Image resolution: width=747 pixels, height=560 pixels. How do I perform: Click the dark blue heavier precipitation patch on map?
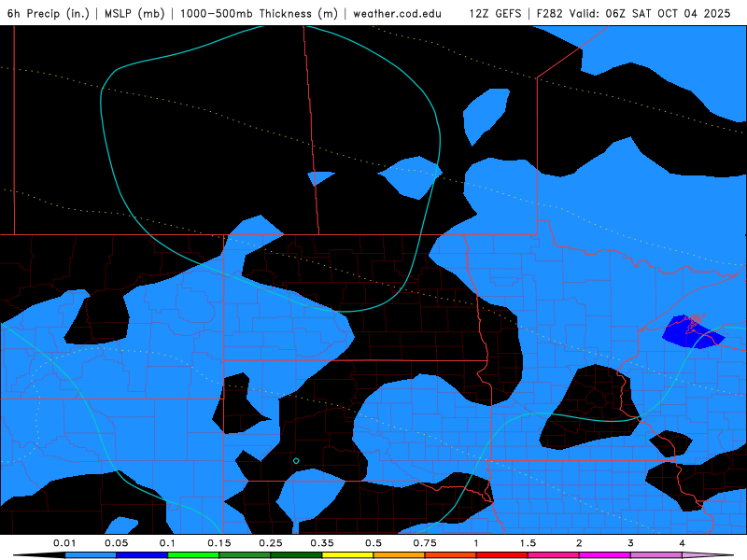[x=693, y=332]
